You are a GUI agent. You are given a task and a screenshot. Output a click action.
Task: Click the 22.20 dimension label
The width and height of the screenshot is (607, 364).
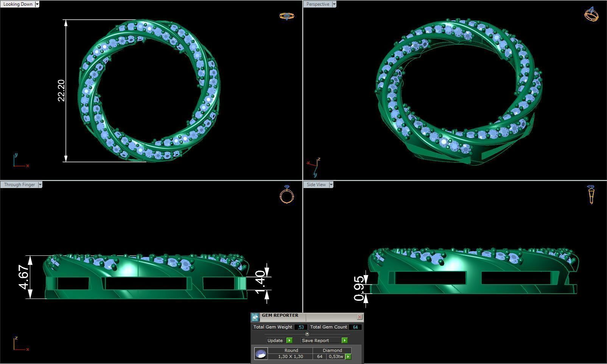click(61, 90)
